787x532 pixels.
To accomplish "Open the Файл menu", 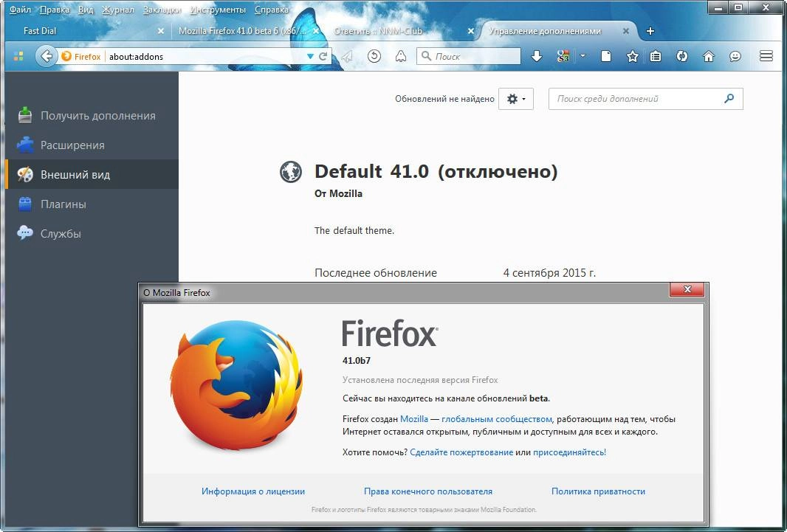I will click(20, 10).
